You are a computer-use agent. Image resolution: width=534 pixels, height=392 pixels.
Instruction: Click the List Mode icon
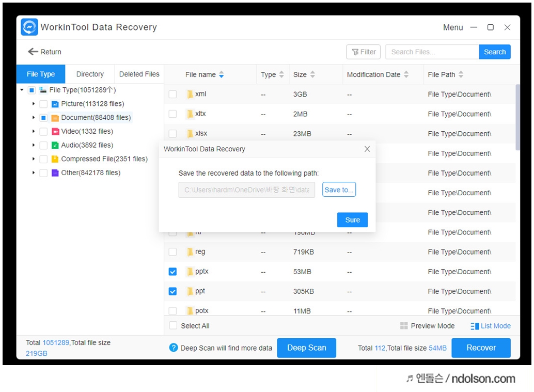475,326
